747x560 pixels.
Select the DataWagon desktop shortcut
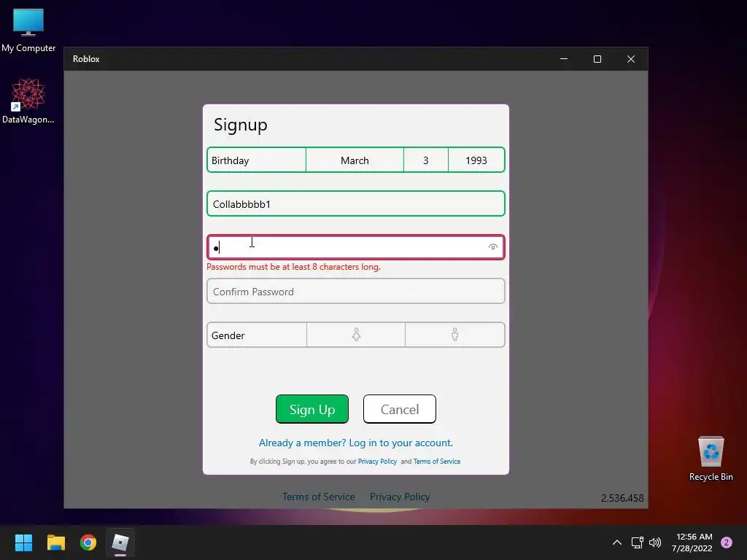(28, 101)
